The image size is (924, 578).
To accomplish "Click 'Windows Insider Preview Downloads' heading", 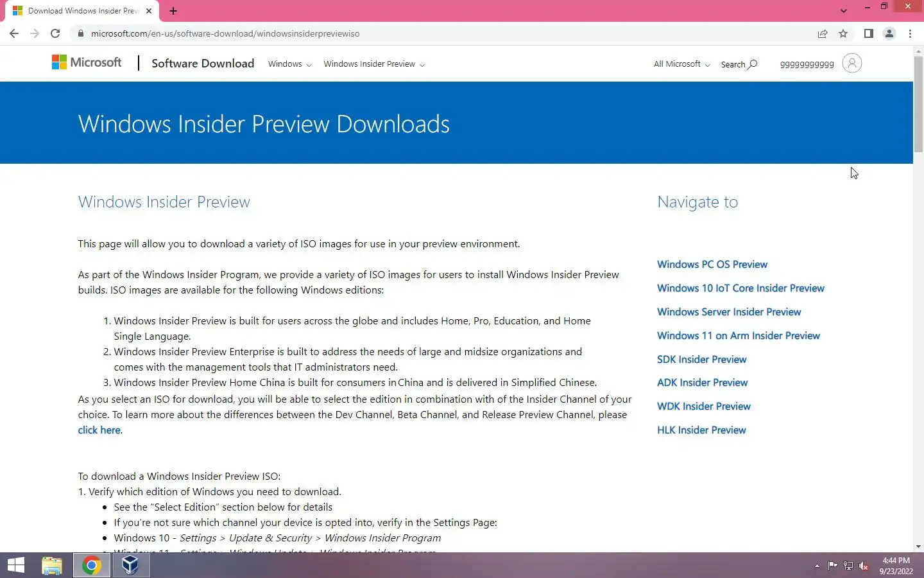I will click(x=264, y=124).
